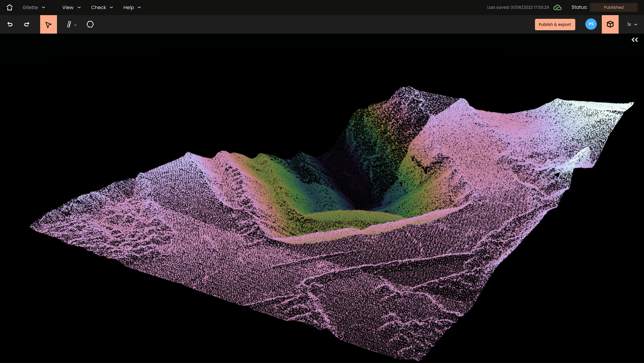Select the arrow selection tool
Viewport: 644px width, 363px height.
(x=48, y=24)
